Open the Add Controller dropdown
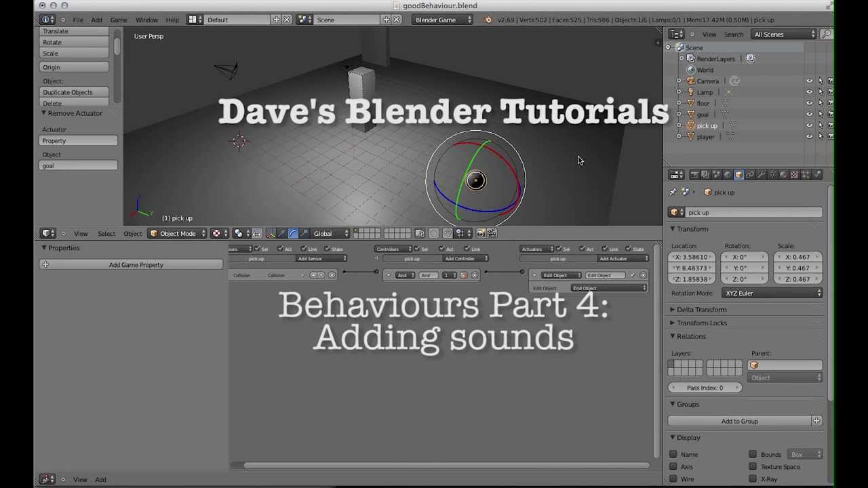The height and width of the screenshot is (488, 868). pyautogui.click(x=465, y=259)
